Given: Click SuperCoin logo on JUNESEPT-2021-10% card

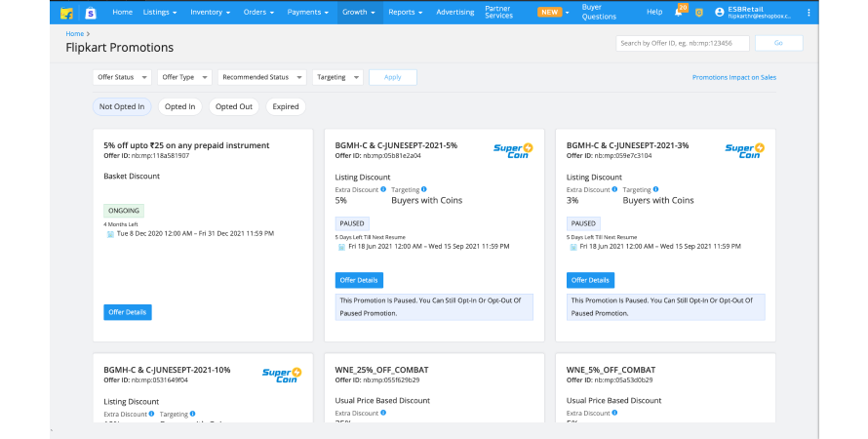Looking at the screenshot, I should click(x=282, y=376).
